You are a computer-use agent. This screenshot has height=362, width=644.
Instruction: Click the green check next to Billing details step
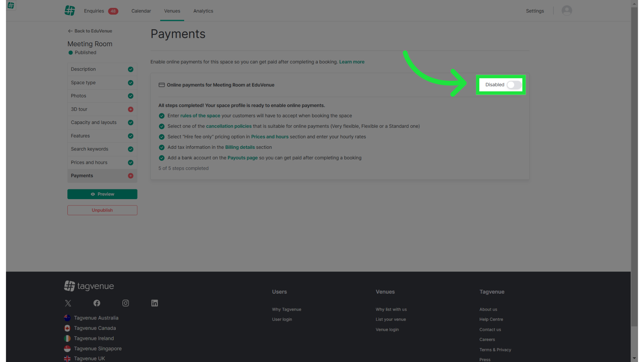[x=162, y=147]
